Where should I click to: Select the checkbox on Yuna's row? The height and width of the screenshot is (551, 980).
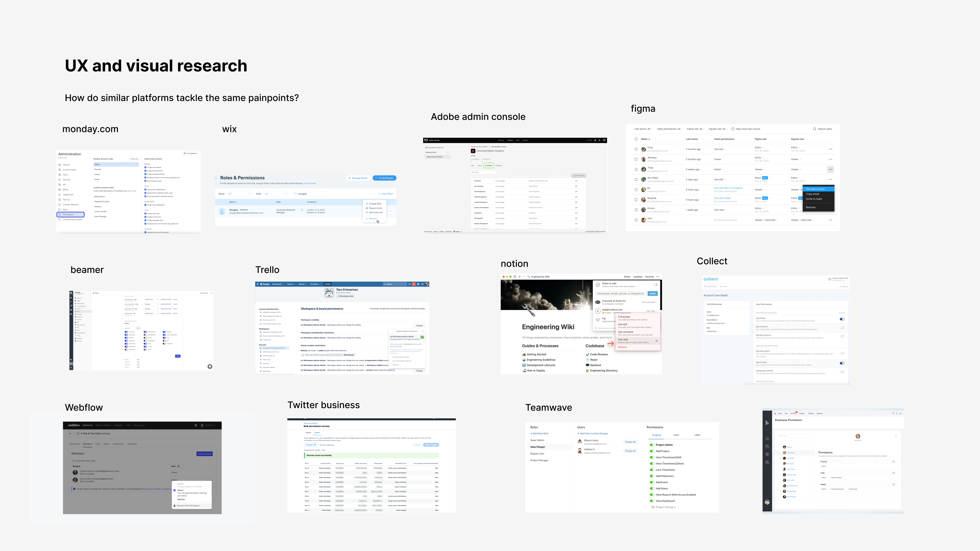tap(636, 149)
